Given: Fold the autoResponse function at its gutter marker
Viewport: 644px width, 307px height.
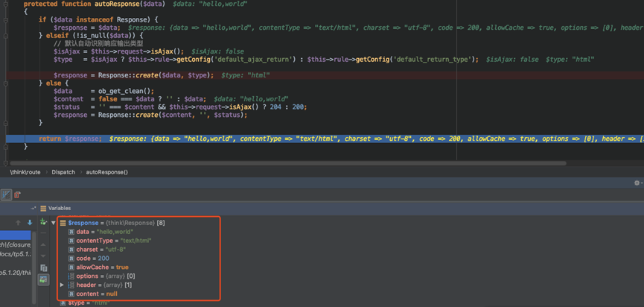Looking at the screenshot, I should 4,5.
